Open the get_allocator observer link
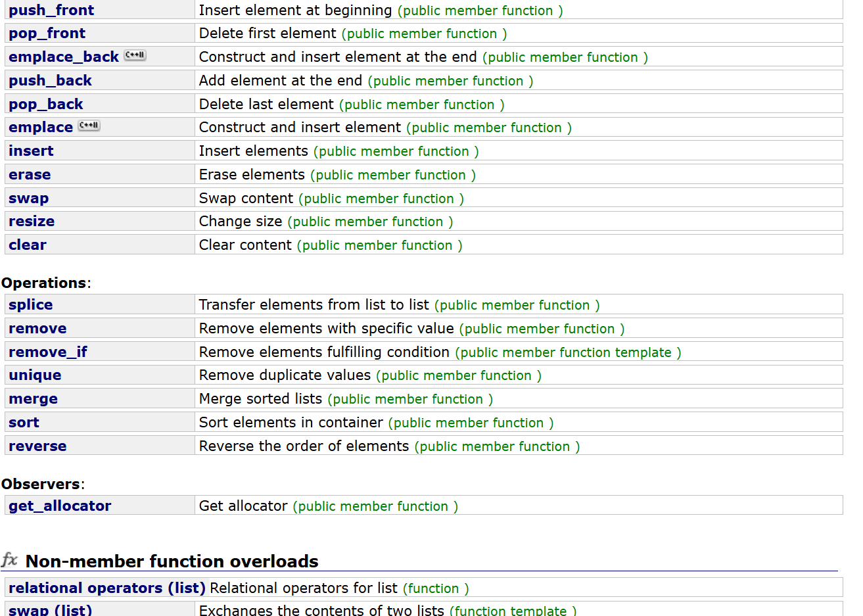863x616 pixels. click(x=60, y=506)
